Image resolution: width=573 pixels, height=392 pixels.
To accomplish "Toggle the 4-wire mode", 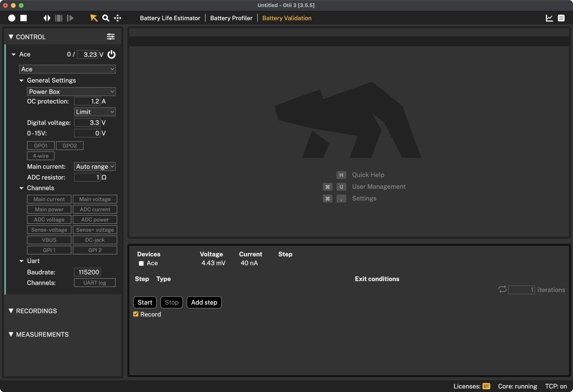I will [41, 156].
